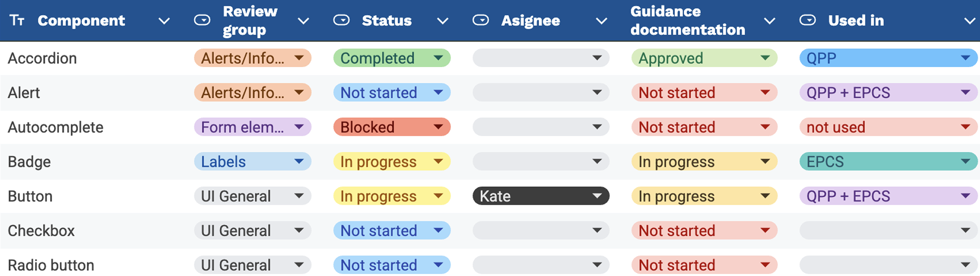Open the Approved guidance chip for Accordion
The image size is (980, 276).
pos(704,58)
